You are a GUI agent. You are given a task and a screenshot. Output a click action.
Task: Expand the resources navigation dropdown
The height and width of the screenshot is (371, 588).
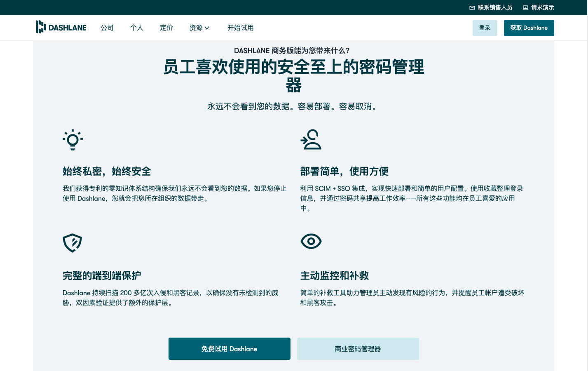[x=199, y=28]
